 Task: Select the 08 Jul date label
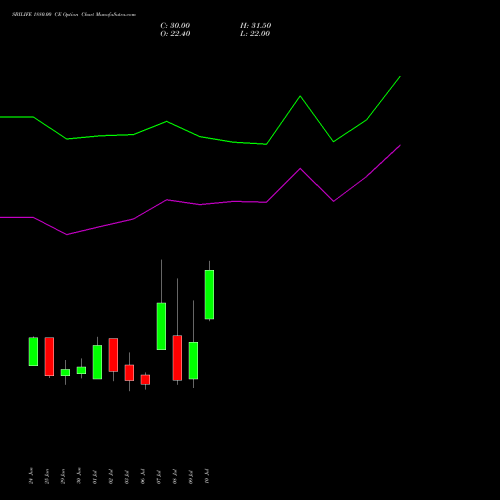coord(175,476)
